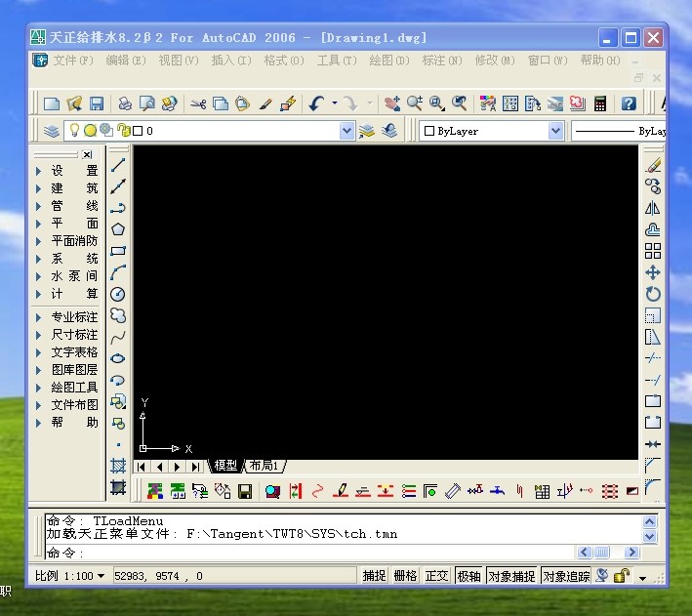Open the 帮助 side menu entry
Image resolution: width=692 pixels, height=616 pixels.
pos(66,423)
